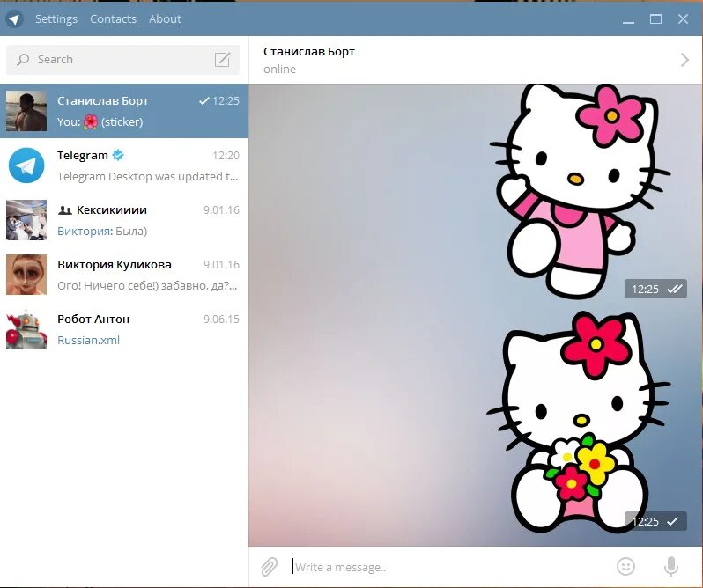Viewport: 703px width, 588px height.
Task: Record voice message with microphone icon
Action: (x=671, y=567)
